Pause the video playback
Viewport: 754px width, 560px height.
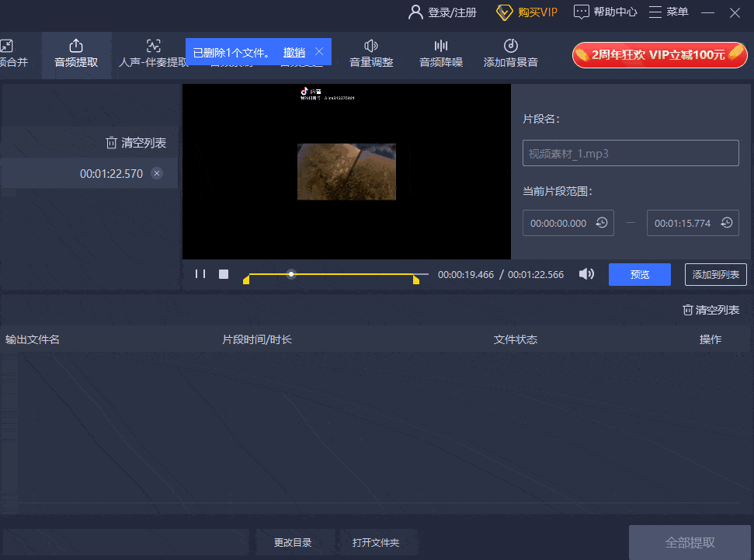[x=200, y=274]
